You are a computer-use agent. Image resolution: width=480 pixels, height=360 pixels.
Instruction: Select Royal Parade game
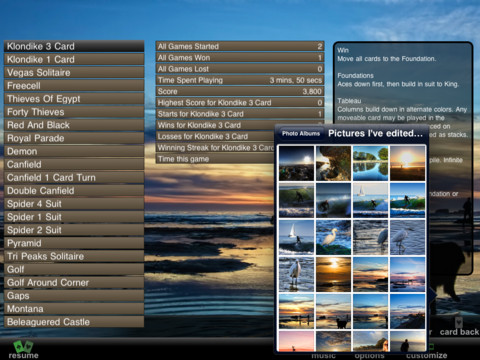coord(74,138)
